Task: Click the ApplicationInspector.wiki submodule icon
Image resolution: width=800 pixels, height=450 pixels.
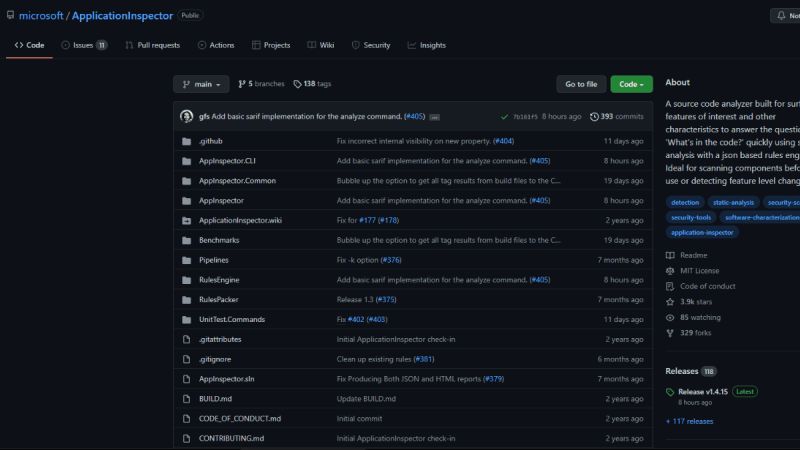Action: tap(187, 220)
